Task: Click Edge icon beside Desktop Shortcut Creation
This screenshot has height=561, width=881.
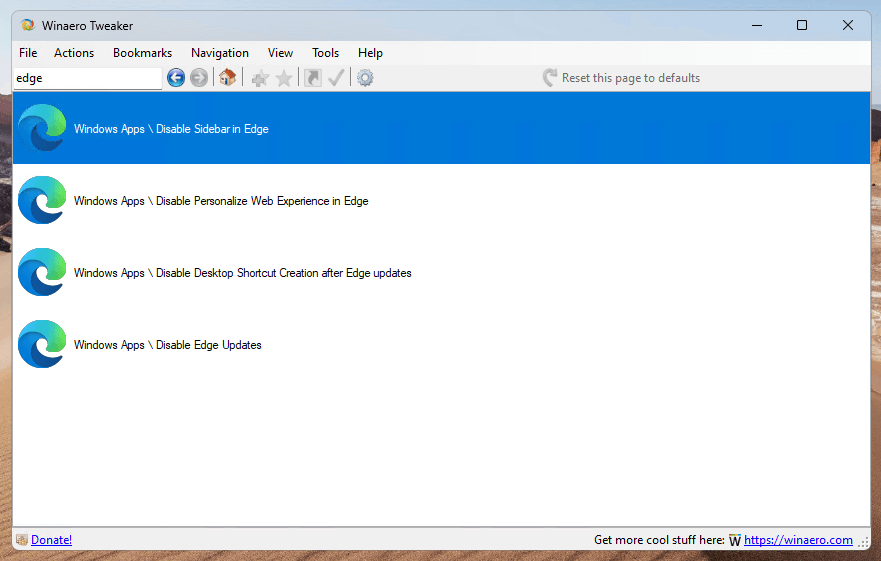Action: (x=42, y=272)
